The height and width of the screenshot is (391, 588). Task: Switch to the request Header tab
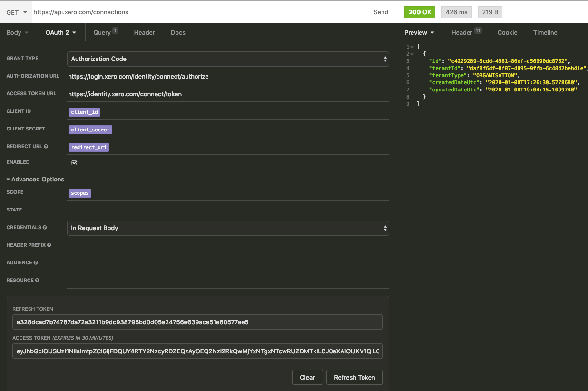145,32
